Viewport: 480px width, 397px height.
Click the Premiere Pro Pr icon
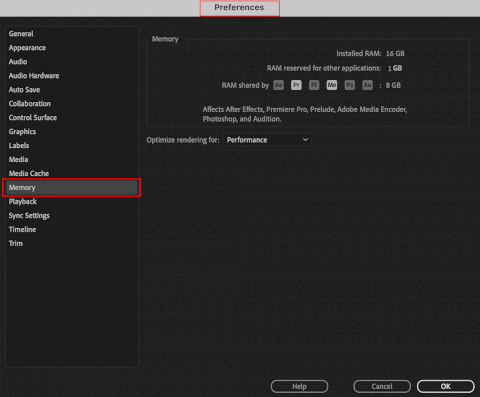tap(296, 85)
